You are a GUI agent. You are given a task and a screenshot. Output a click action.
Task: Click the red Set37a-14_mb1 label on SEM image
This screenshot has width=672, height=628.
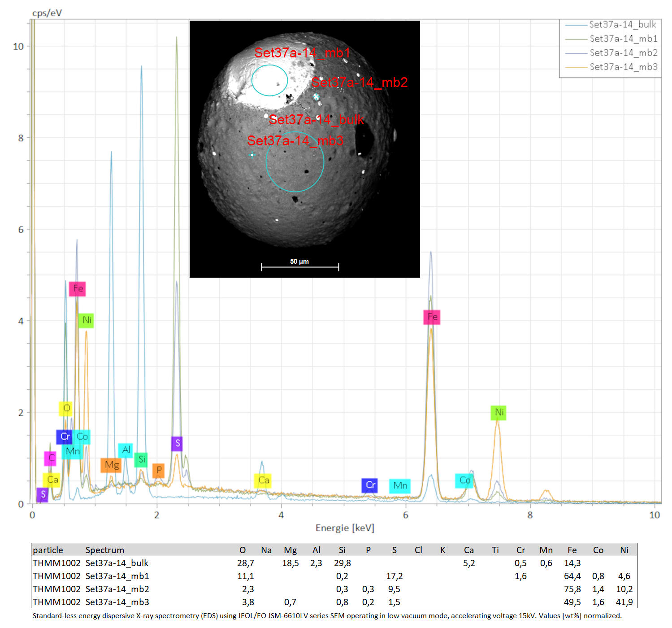pyautogui.click(x=302, y=53)
